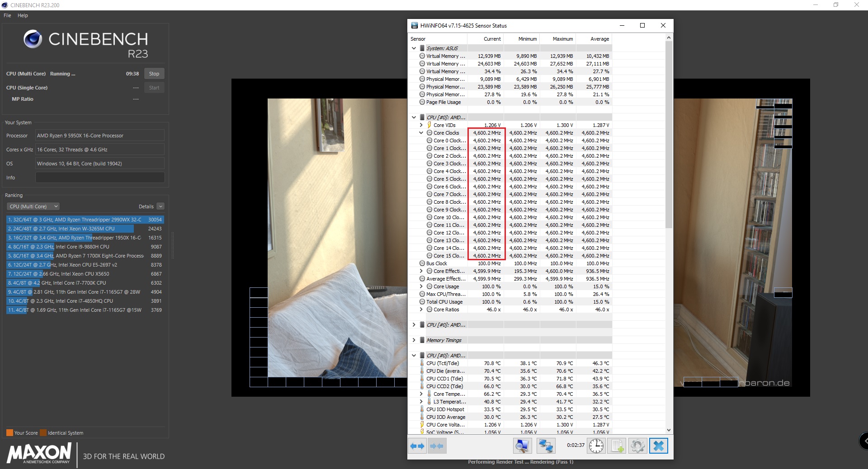Select ranking entry Core i7-7700K
This screenshot has height=469, width=868.
(85, 283)
